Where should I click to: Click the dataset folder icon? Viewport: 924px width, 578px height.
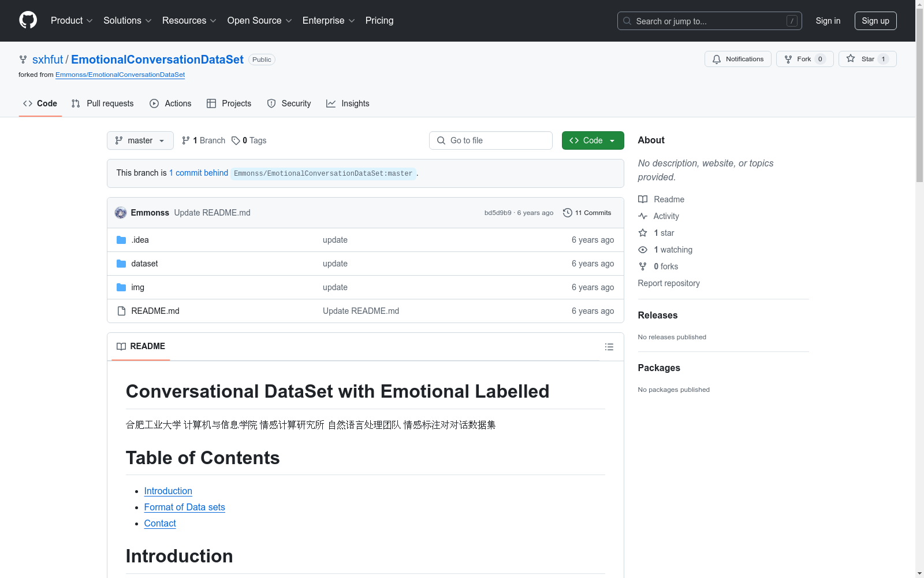pyautogui.click(x=121, y=264)
